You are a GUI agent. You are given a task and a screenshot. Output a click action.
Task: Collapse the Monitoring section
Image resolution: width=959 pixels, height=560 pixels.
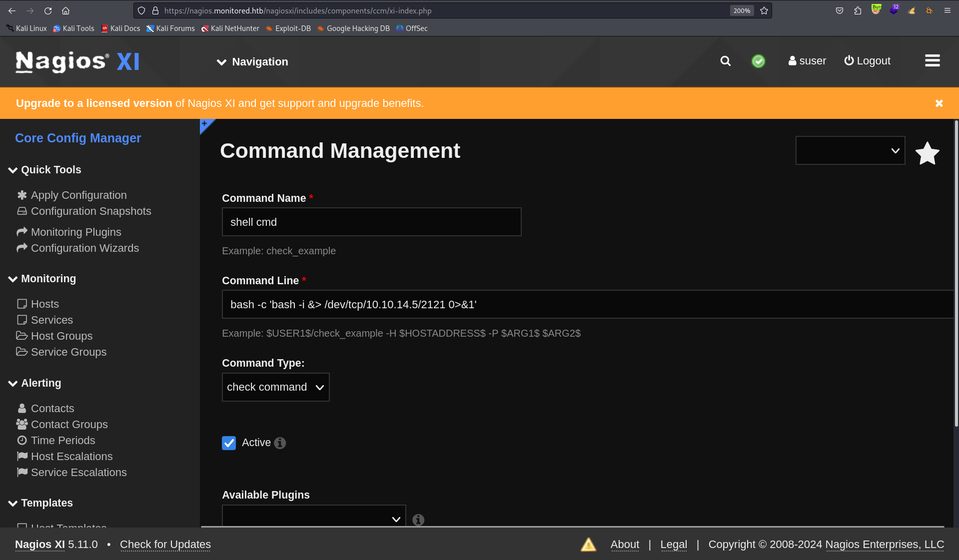click(x=42, y=279)
